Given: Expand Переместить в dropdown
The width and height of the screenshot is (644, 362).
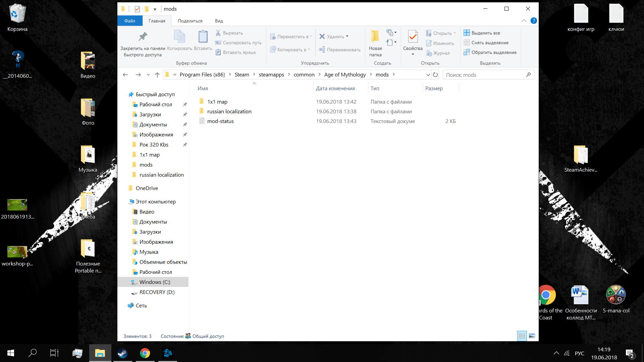Looking at the screenshot, I should click(311, 37).
